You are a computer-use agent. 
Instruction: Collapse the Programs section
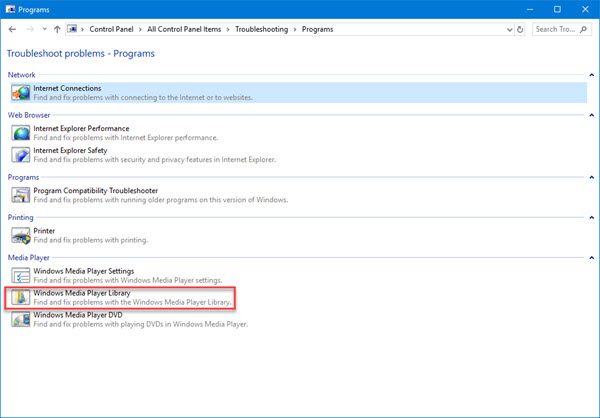click(x=592, y=177)
